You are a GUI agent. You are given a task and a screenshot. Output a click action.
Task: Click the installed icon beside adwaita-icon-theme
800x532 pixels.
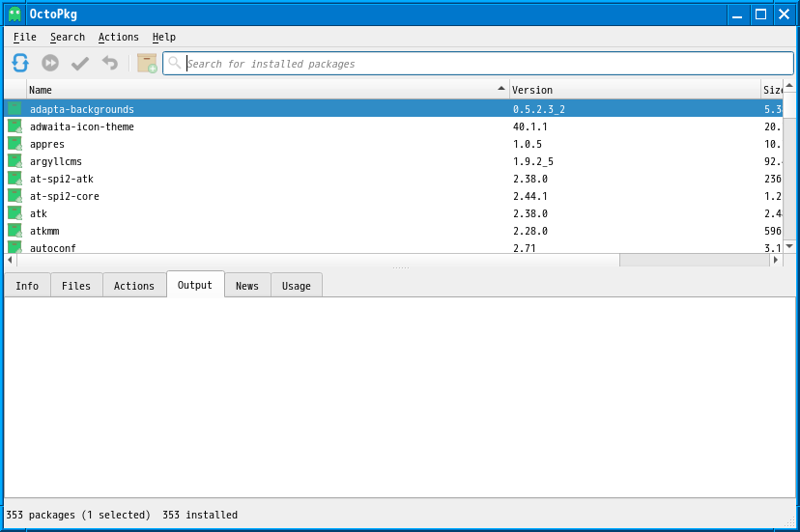pos(14,126)
